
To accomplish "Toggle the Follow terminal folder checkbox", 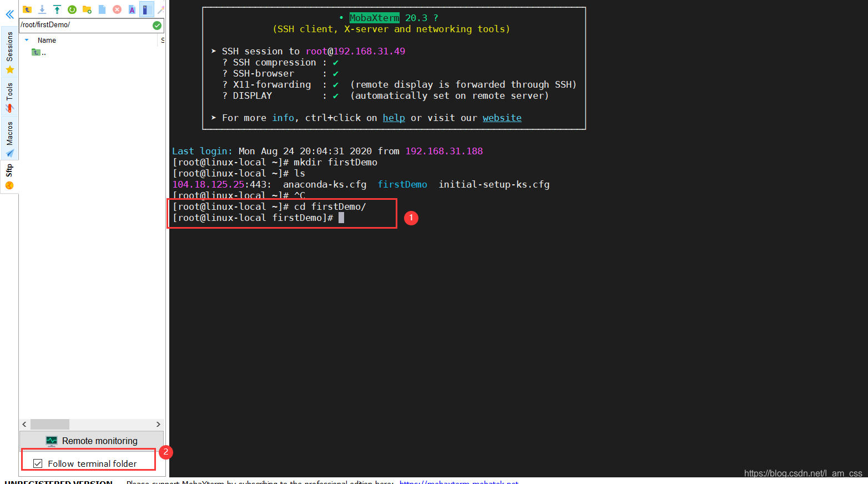I will click(38, 463).
